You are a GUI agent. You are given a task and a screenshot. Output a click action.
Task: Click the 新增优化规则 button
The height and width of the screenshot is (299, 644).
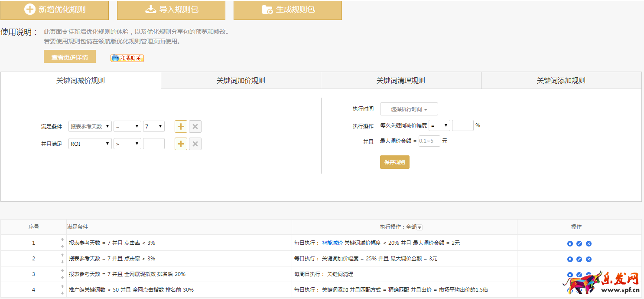pos(55,10)
